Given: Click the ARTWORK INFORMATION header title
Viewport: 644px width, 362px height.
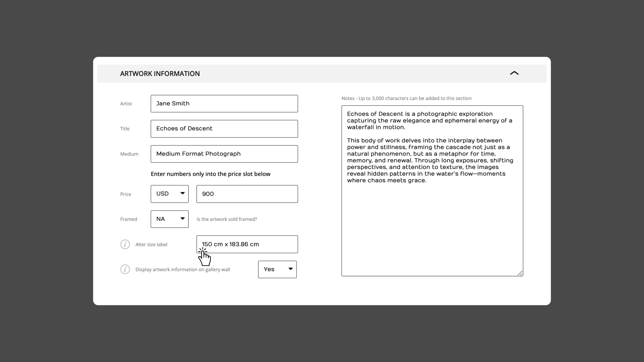Looking at the screenshot, I should [x=160, y=73].
